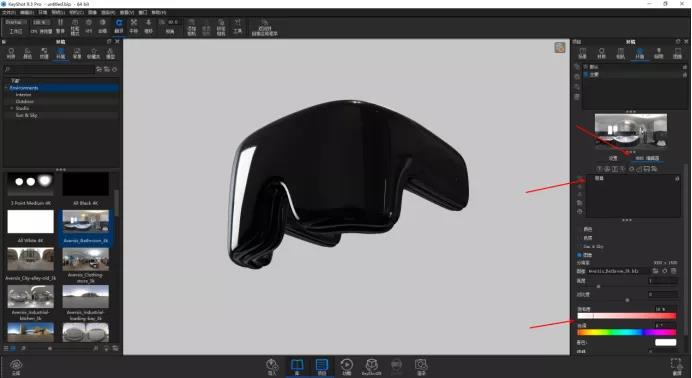692x378 pixels.
Task: Adjust the saturation gradient slider
Action: coord(627,316)
